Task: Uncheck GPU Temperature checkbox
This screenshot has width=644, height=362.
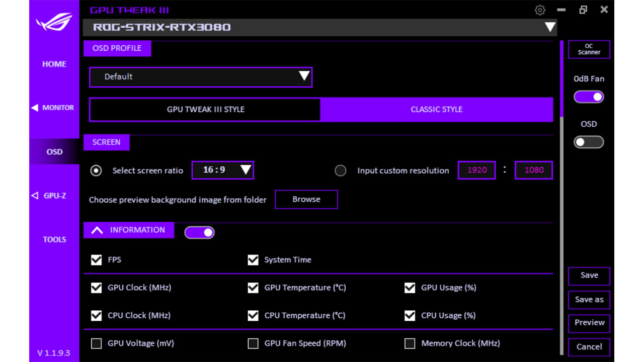Action: click(253, 288)
